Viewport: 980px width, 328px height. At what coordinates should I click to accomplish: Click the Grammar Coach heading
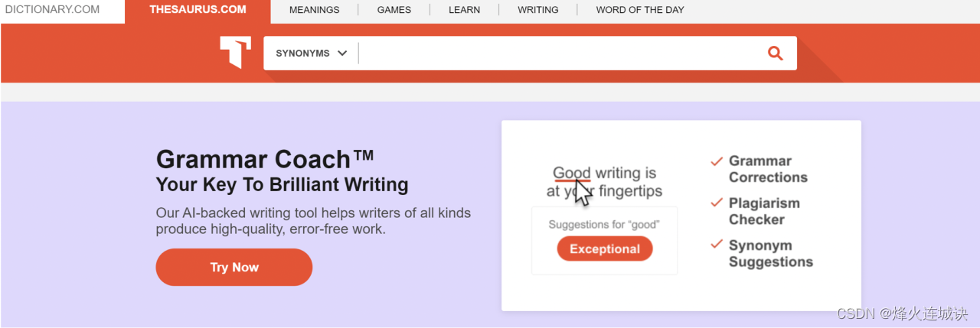tap(265, 159)
